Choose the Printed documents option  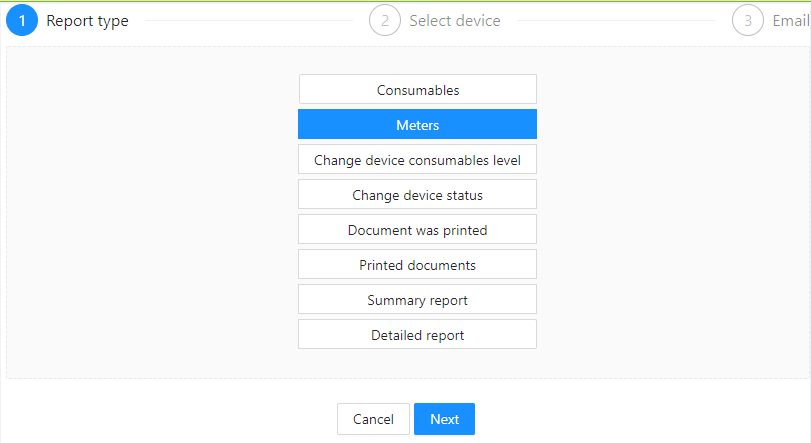coord(417,264)
